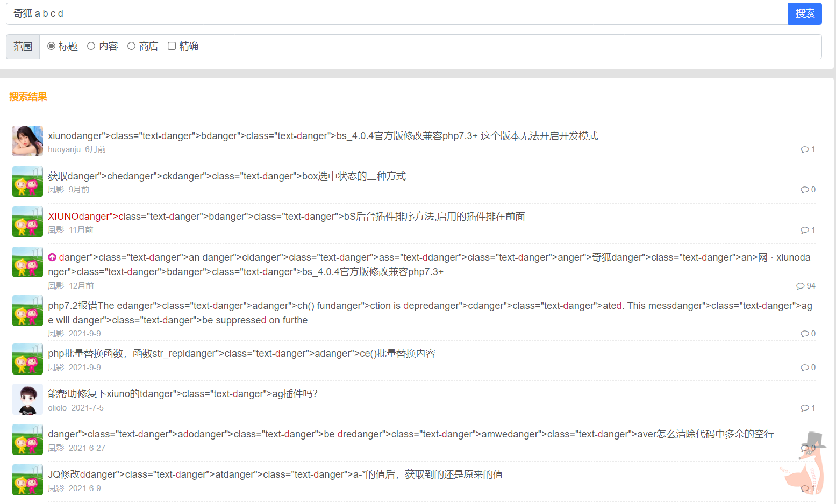Select the 内容 search scope option
836x504 pixels.
[x=91, y=46]
